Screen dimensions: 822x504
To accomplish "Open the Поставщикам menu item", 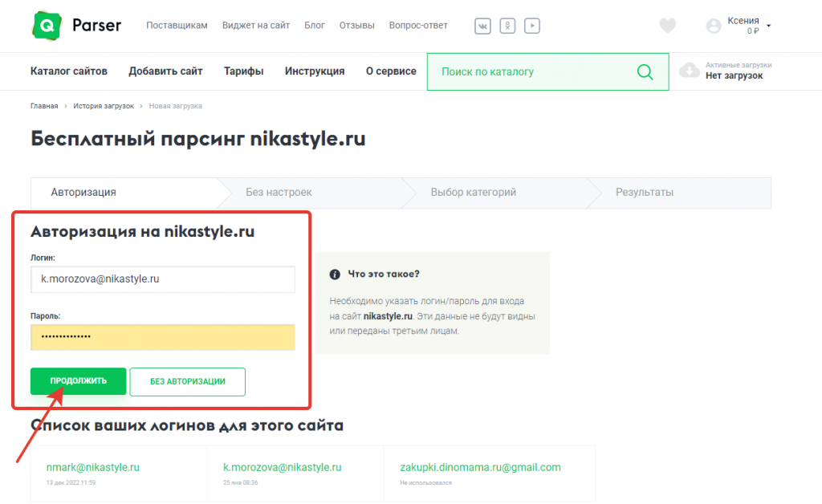I will click(x=177, y=25).
